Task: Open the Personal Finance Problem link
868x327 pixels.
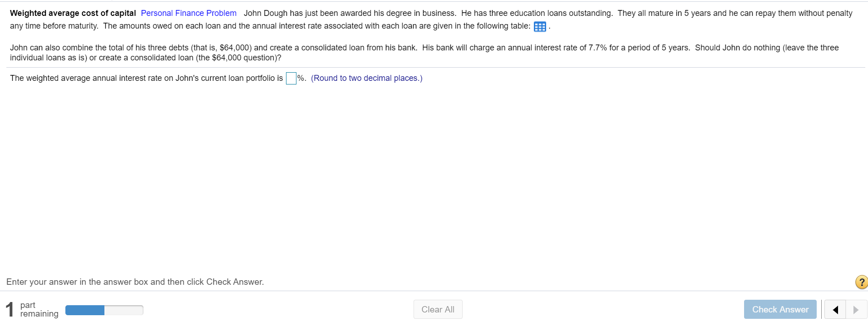Action: point(188,13)
